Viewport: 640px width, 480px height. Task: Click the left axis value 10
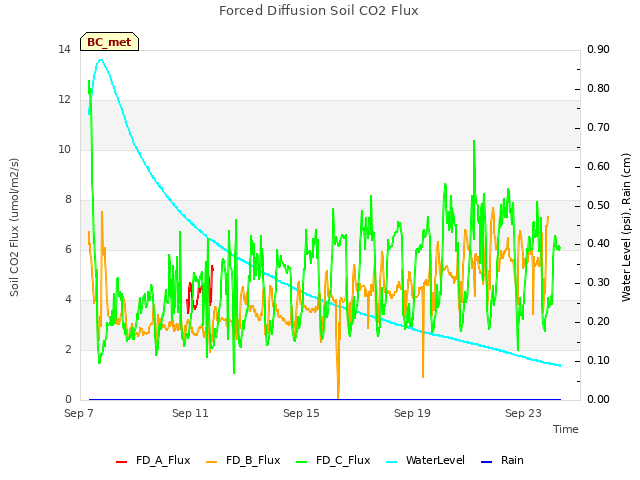click(x=64, y=150)
